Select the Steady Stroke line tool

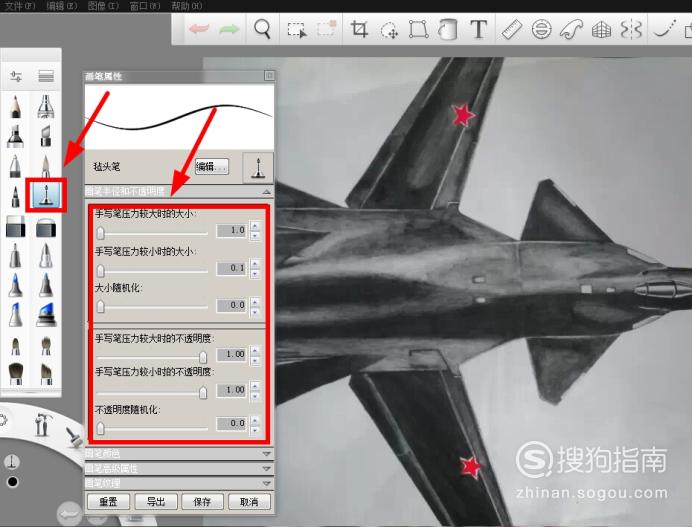click(664, 29)
